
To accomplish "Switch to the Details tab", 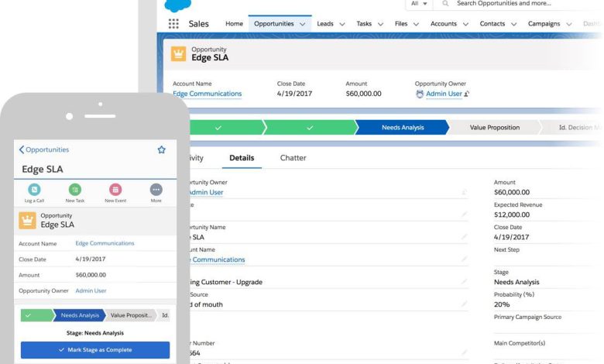I will pos(242,158).
